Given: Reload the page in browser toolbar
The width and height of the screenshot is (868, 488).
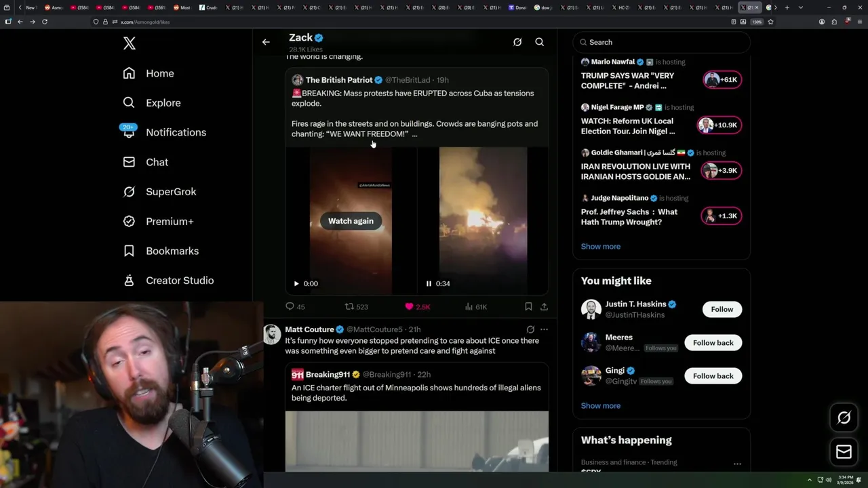Looking at the screenshot, I should (45, 22).
